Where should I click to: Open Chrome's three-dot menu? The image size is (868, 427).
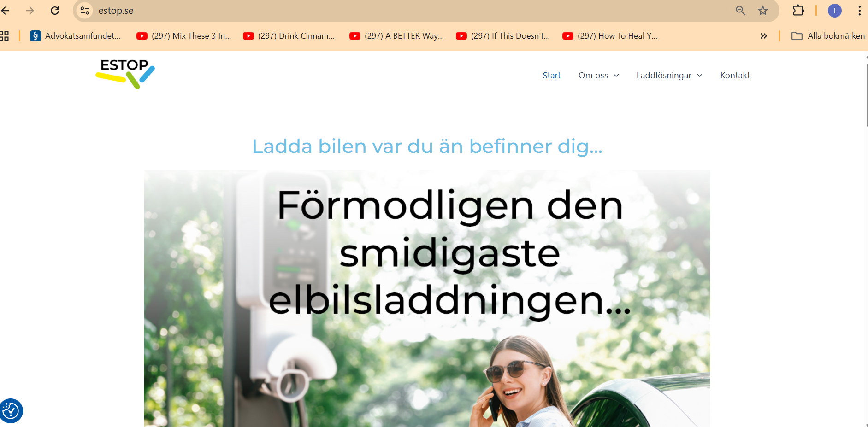[859, 11]
